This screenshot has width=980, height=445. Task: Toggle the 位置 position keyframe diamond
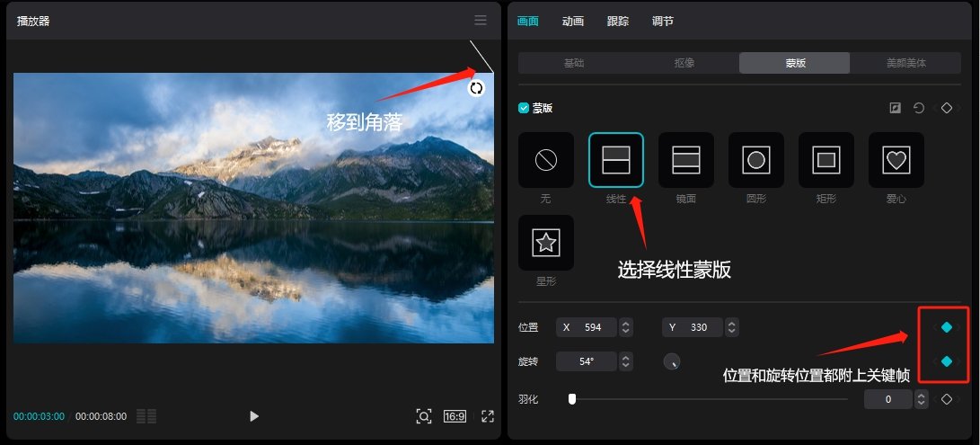tap(946, 326)
